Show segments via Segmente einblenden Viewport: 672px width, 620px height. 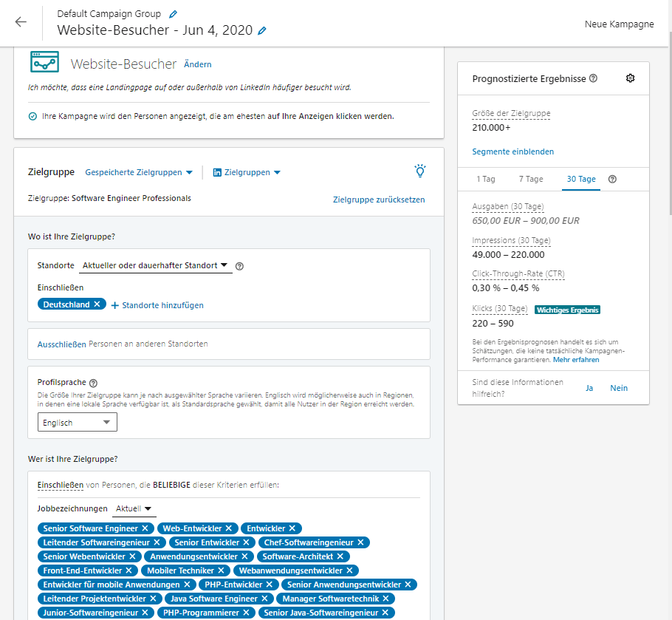(512, 151)
